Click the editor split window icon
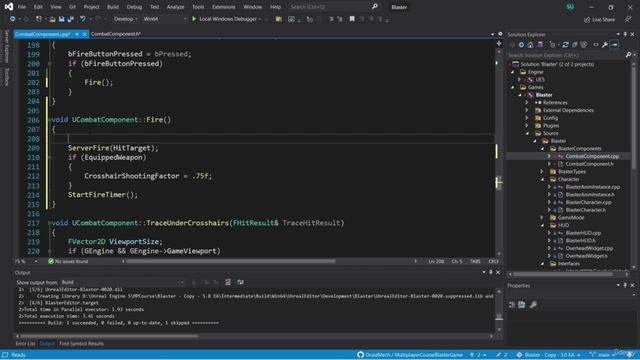 499,43
